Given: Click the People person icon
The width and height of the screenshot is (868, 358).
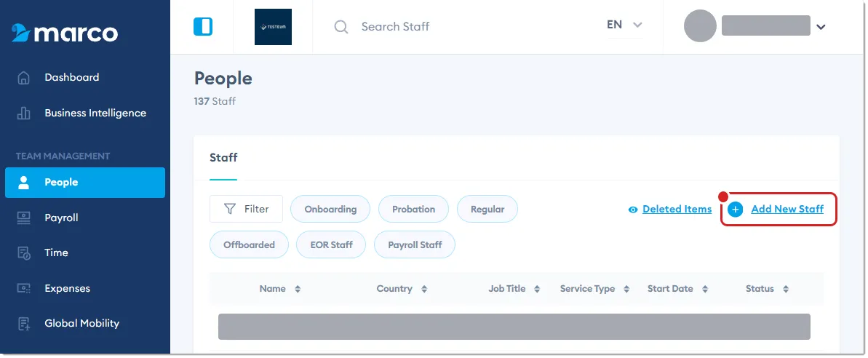Looking at the screenshot, I should pyautogui.click(x=24, y=183).
